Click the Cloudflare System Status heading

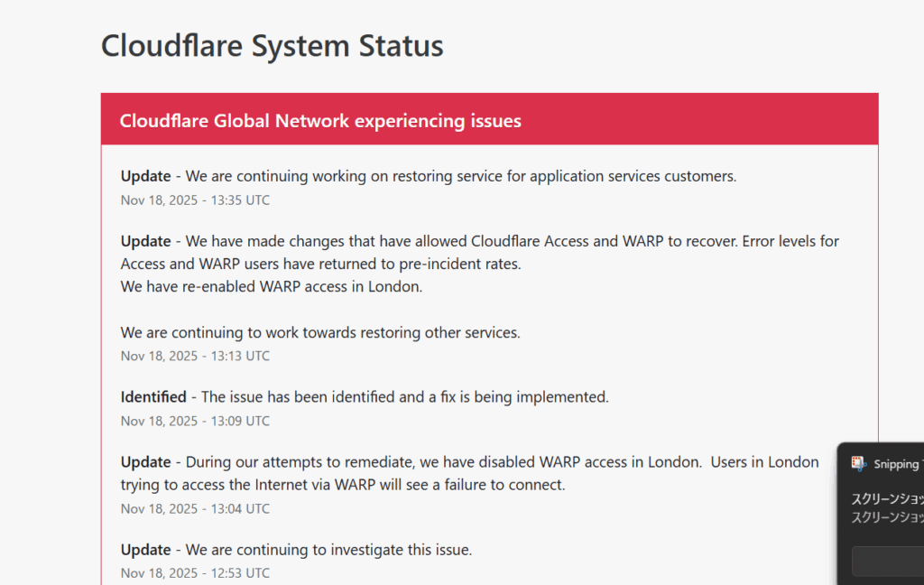point(272,45)
